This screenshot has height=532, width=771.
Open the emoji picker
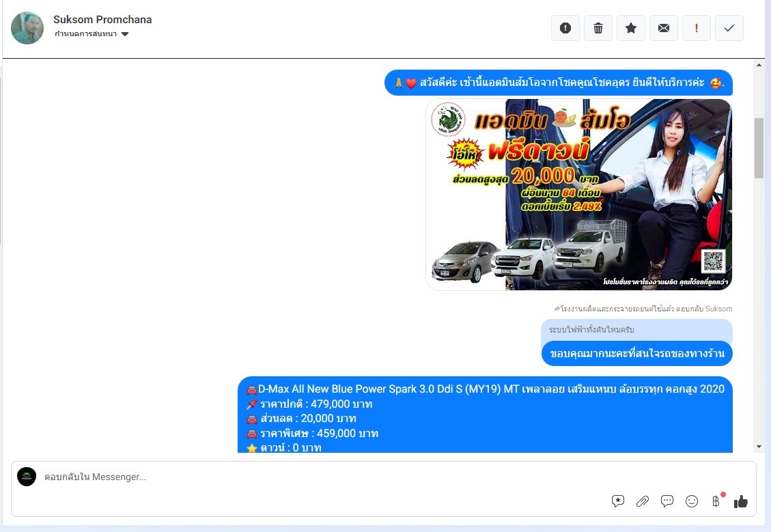coord(692,501)
